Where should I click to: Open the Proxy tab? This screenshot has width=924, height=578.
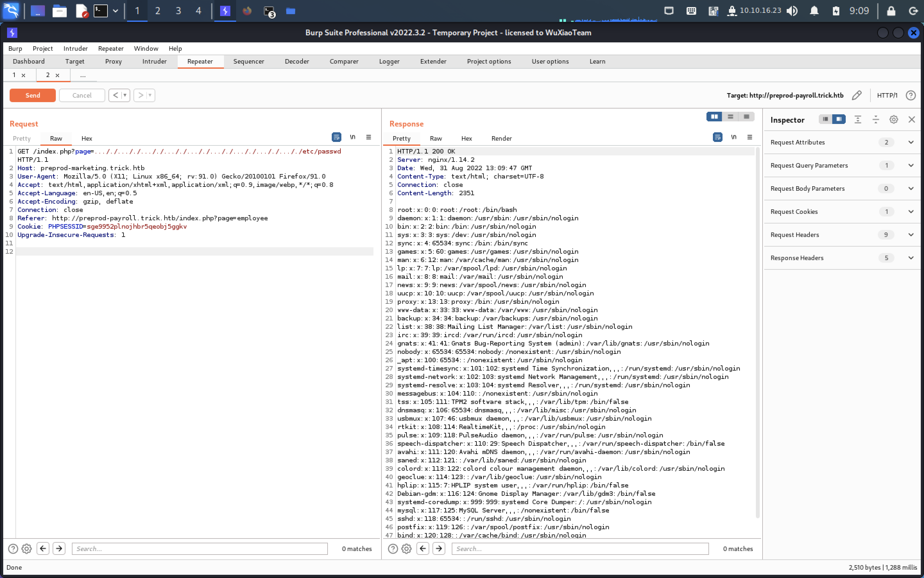coord(113,61)
